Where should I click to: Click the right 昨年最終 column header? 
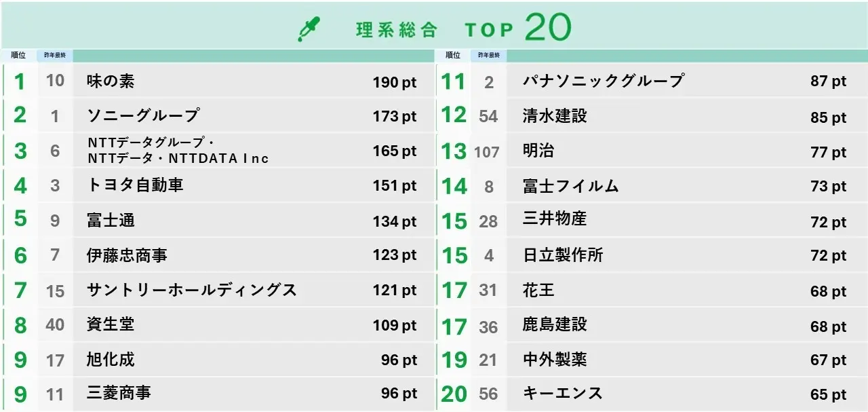488,55
